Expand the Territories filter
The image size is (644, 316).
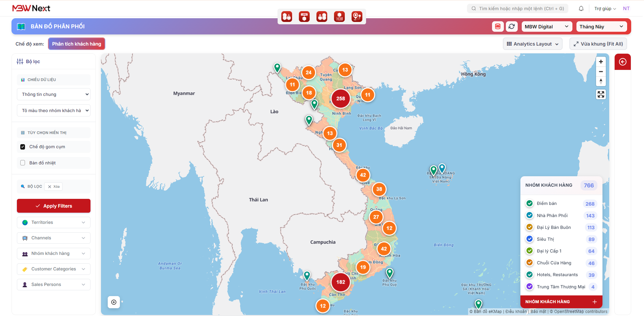click(x=53, y=222)
